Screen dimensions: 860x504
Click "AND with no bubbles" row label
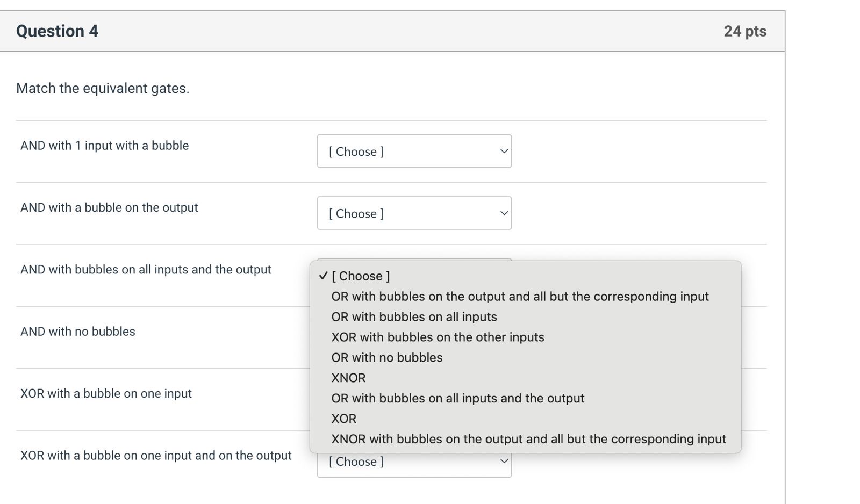click(x=78, y=332)
